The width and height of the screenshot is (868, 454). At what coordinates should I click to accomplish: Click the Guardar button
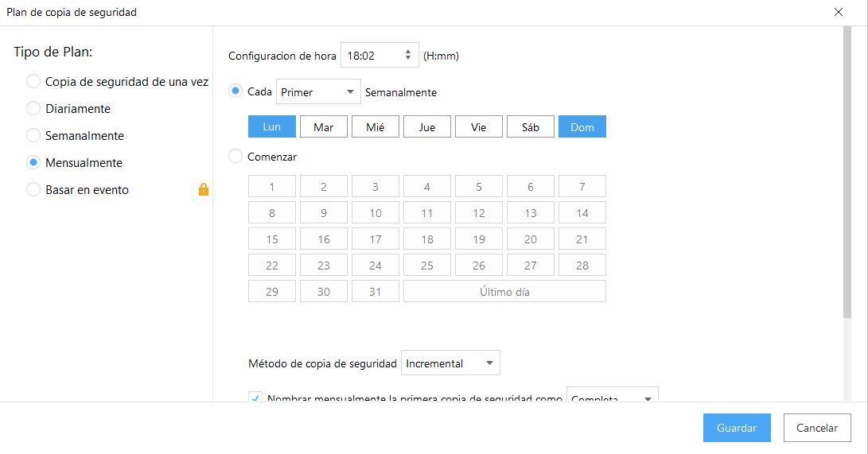pyautogui.click(x=736, y=428)
